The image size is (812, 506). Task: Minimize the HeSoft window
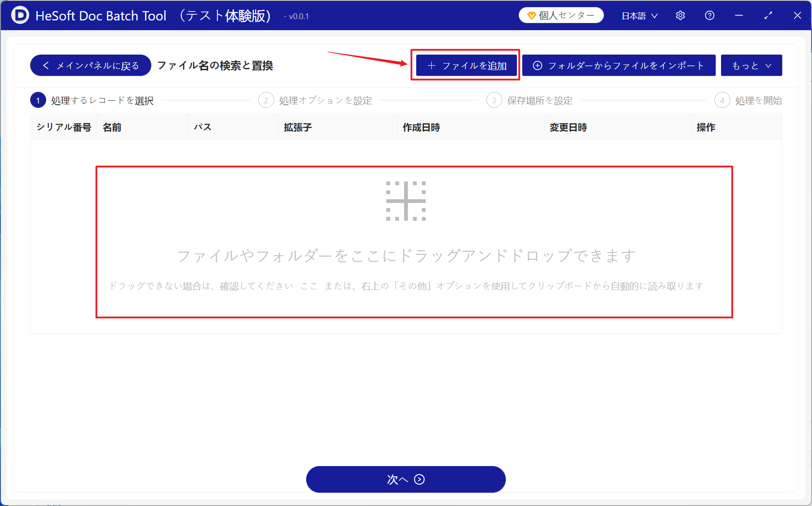point(739,16)
